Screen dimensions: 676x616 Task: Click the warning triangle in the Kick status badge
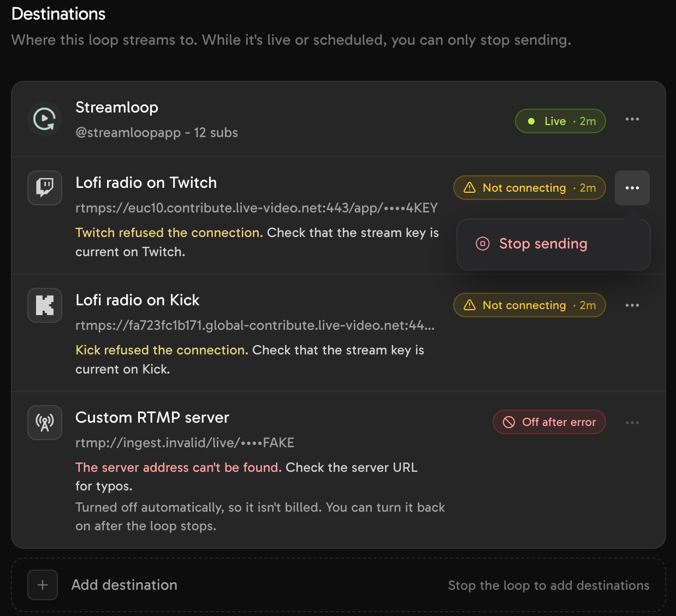(470, 305)
